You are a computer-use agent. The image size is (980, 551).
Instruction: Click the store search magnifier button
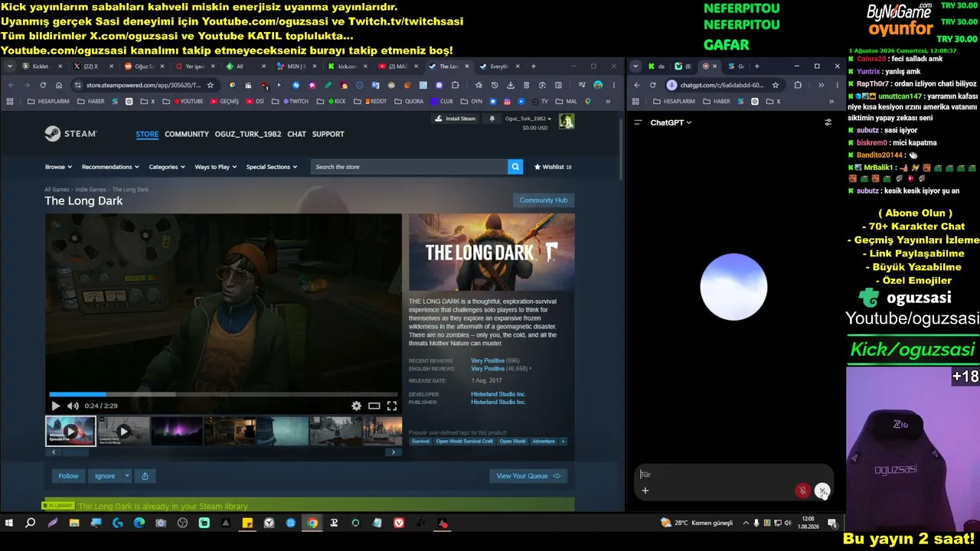pos(515,167)
